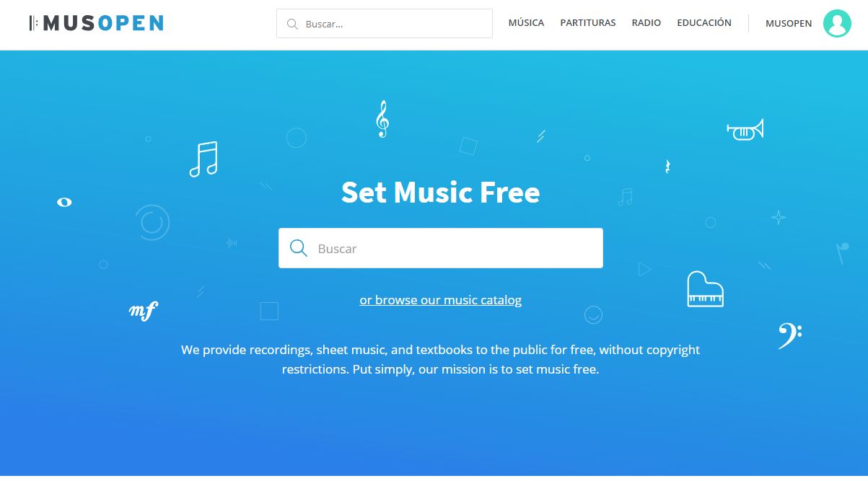The width and height of the screenshot is (868, 481).
Task: Open the user profile avatar icon
Action: [837, 24]
